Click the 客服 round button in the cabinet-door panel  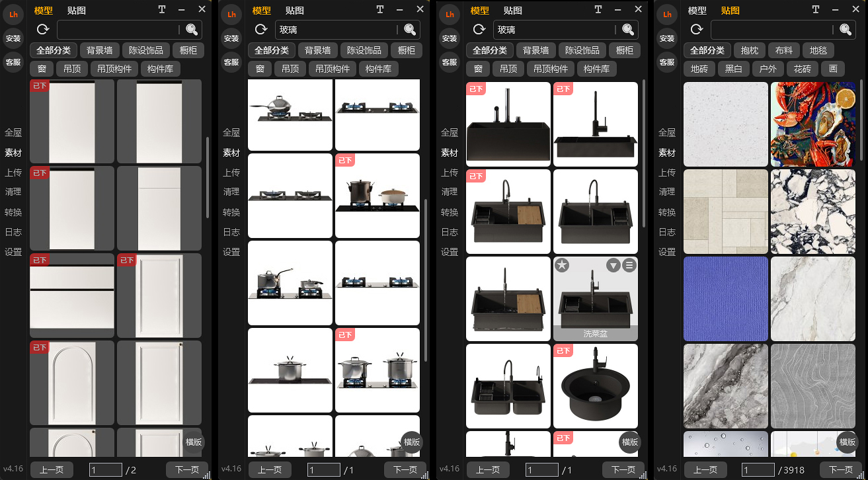pos(13,62)
